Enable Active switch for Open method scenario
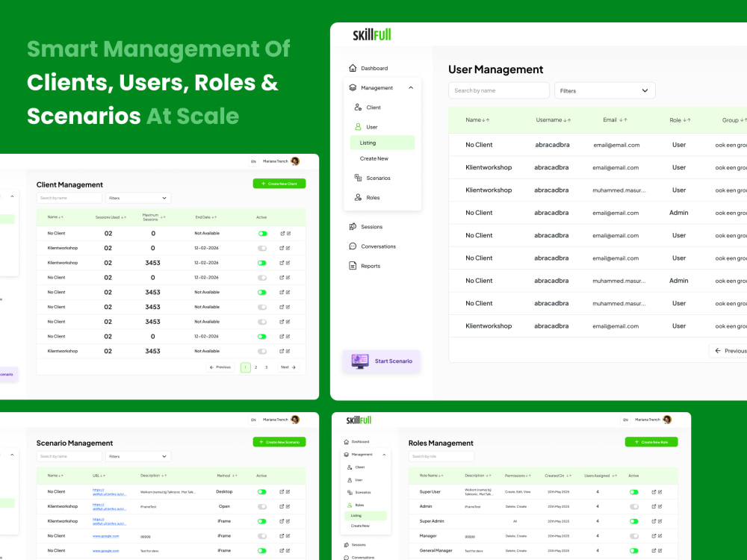Viewport: 747px width, 560px height. pyautogui.click(x=261, y=507)
